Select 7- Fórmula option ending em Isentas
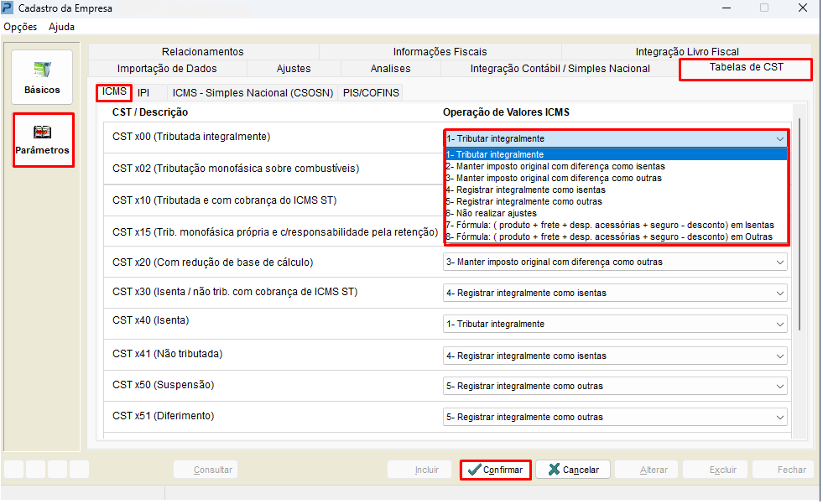823x504 pixels. pos(616,225)
